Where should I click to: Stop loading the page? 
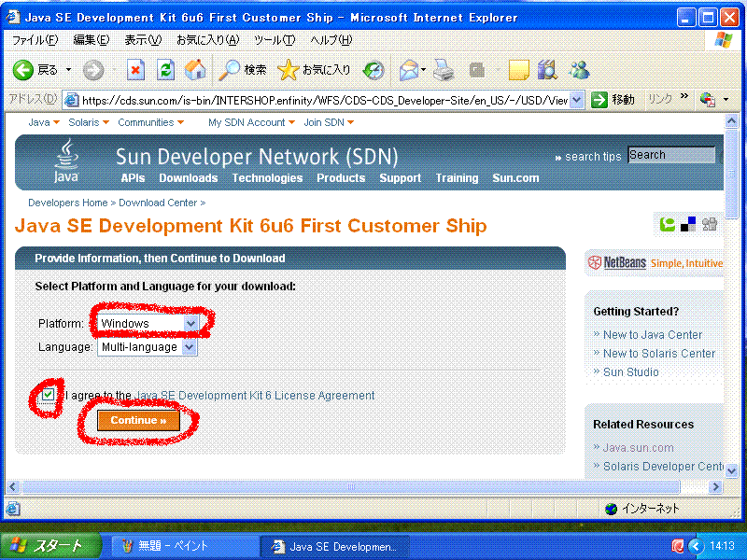(x=135, y=70)
